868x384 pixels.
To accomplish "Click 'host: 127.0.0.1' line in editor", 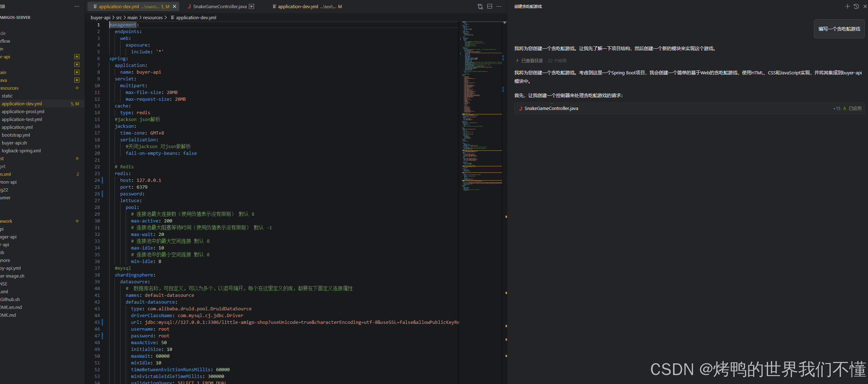I will click(141, 180).
